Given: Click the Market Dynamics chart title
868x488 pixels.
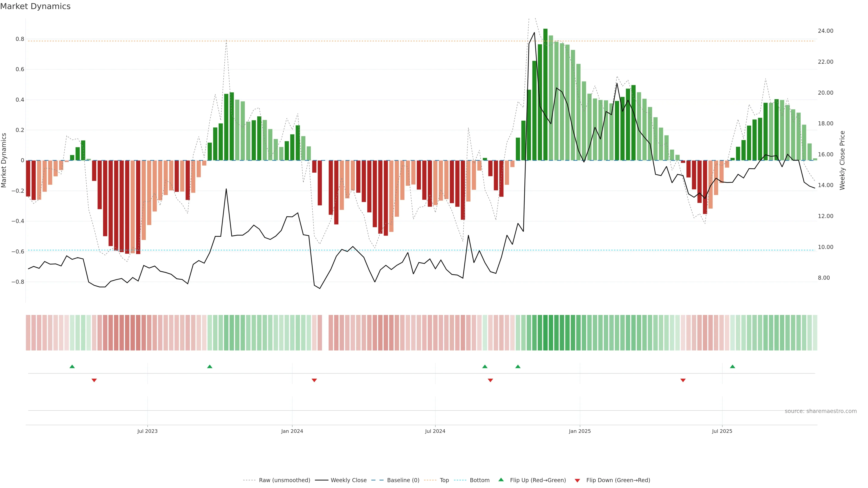Looking at the screenshot, I should click(35, 6).
